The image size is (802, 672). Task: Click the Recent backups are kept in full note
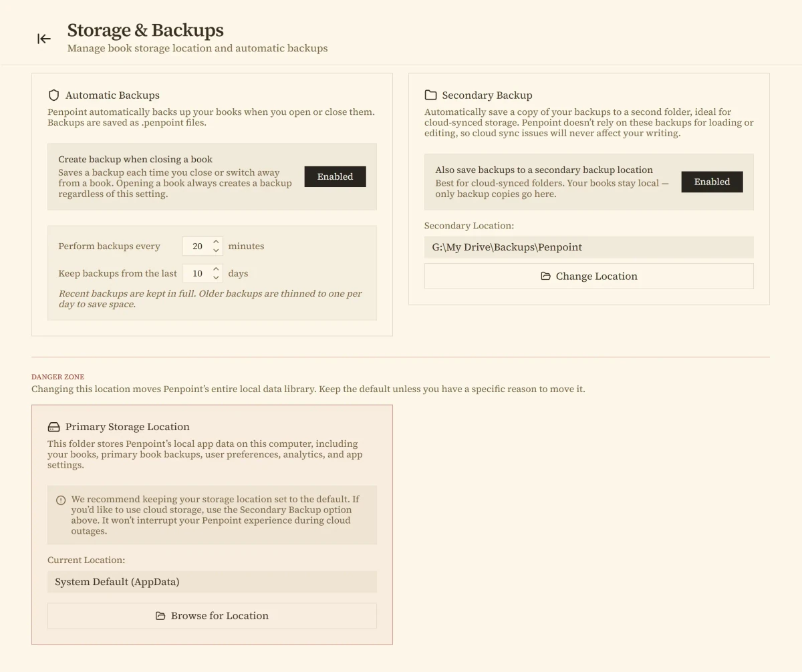click(210, 299)
